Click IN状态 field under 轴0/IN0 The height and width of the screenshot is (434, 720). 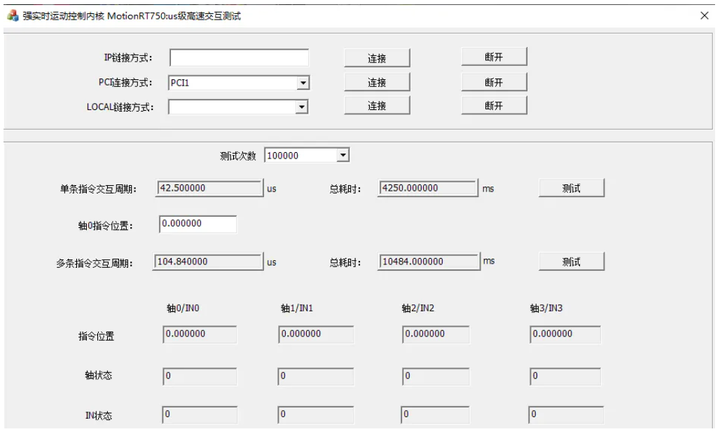click(200, 415)
